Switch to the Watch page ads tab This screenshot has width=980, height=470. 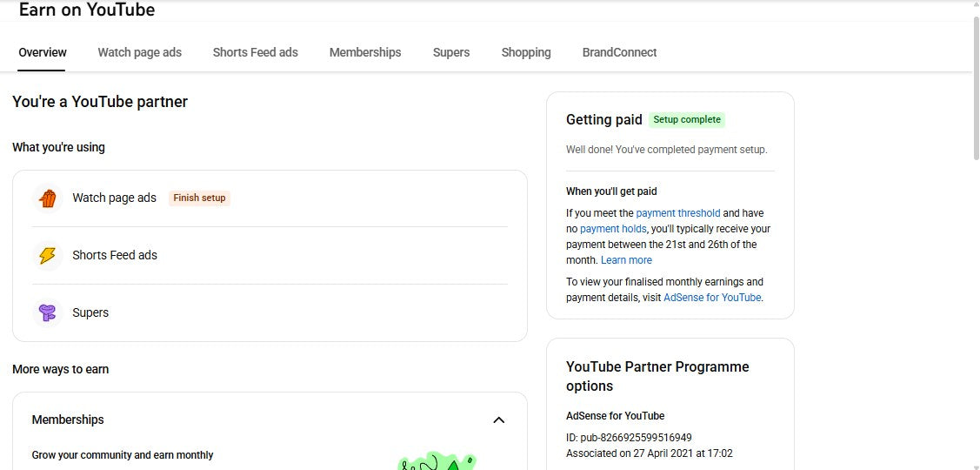[139, 52]
